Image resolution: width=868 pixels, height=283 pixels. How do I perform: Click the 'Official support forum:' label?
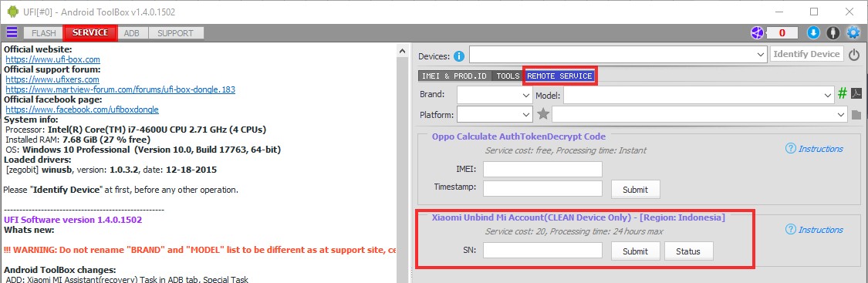click(52, 69)
